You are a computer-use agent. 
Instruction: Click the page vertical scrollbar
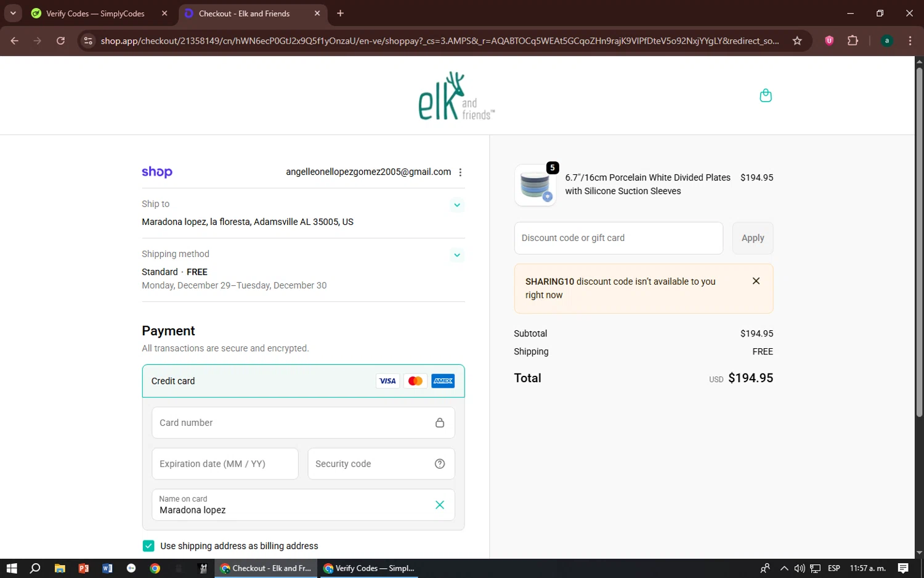[919, 242]
